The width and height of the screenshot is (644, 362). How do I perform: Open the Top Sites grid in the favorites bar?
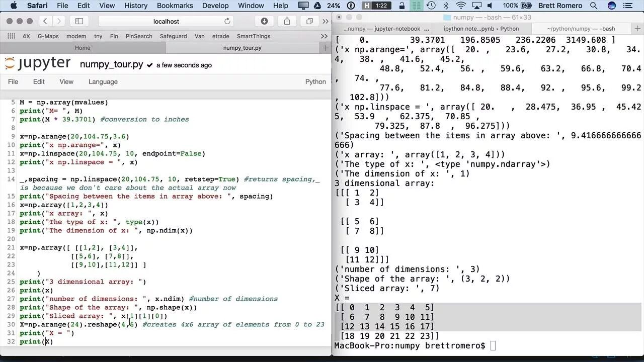(x=11, y=36)
